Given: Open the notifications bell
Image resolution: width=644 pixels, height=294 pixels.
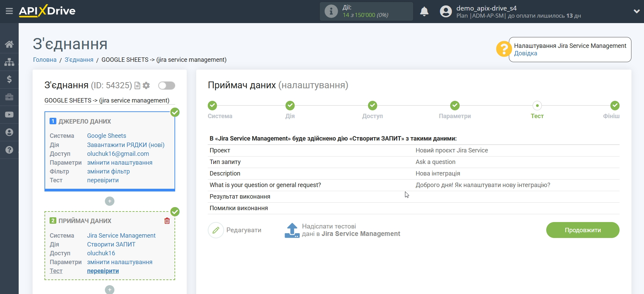Looking at the screenshot, I should [x=424, y=12].
